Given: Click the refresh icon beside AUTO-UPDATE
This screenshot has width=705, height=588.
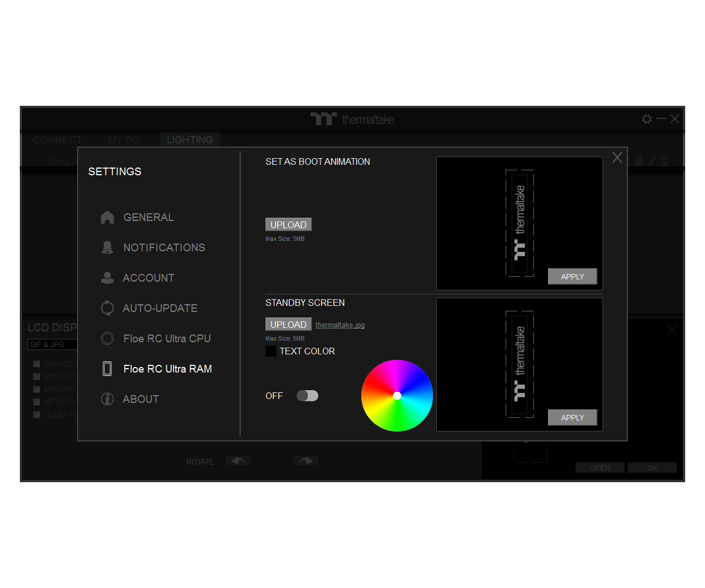Looking at the screenshot, I should tap(107, 308).
